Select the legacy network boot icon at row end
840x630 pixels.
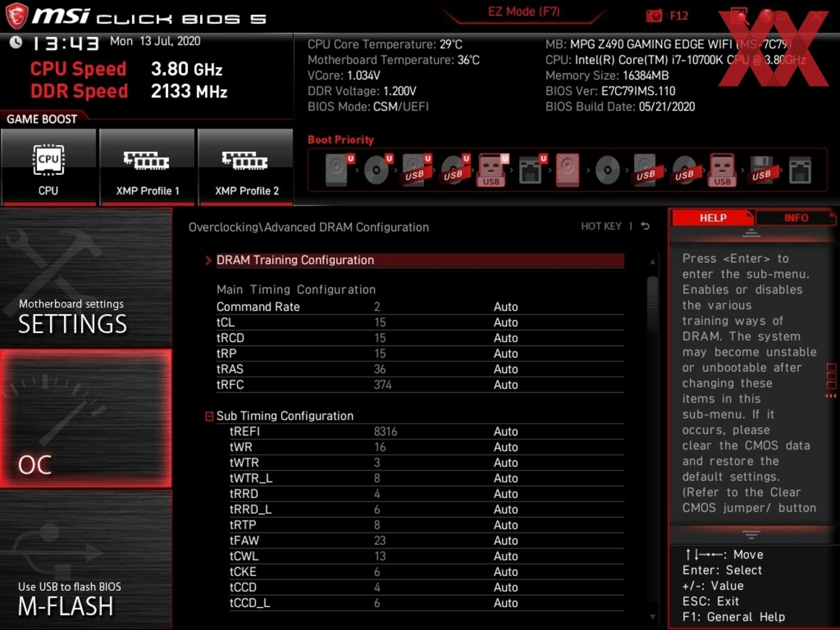(800, 170)
